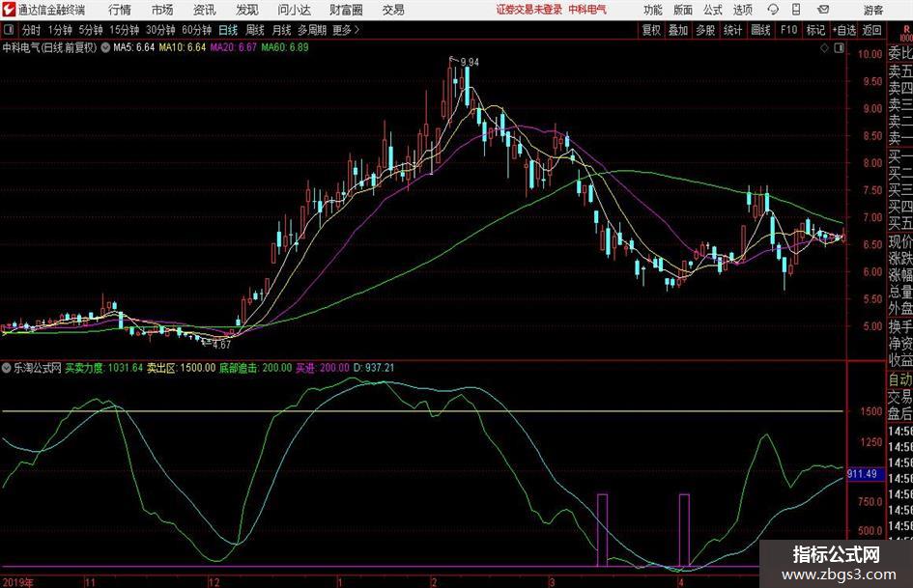Open the 资讯 menu
This screenshot has height=588, width=913.
tap(205, 10)
